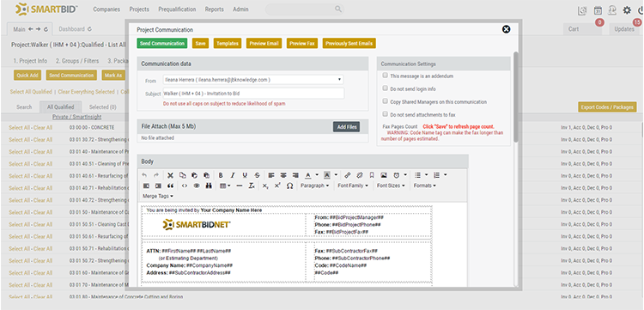Insert special character with Omega icon
The image size is (644, 310).
[x=289, y=185]
